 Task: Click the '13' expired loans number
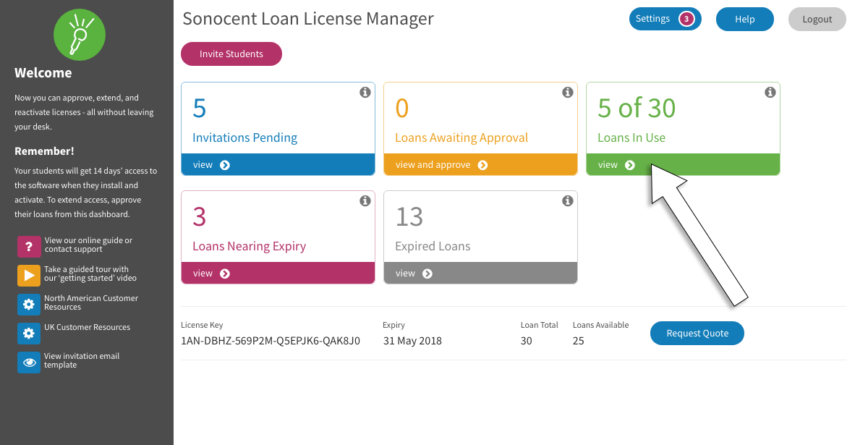tap(409, 216)
